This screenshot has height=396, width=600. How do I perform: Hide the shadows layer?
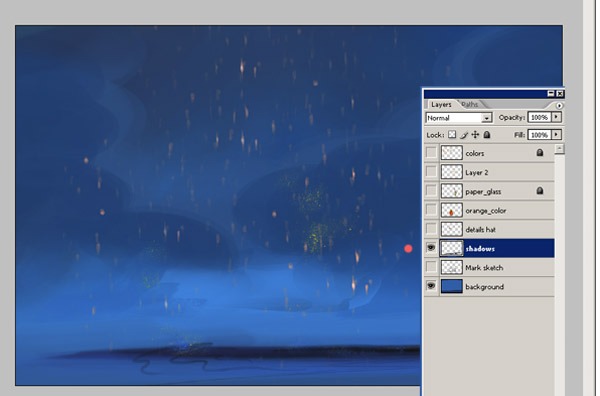point(431,248)
